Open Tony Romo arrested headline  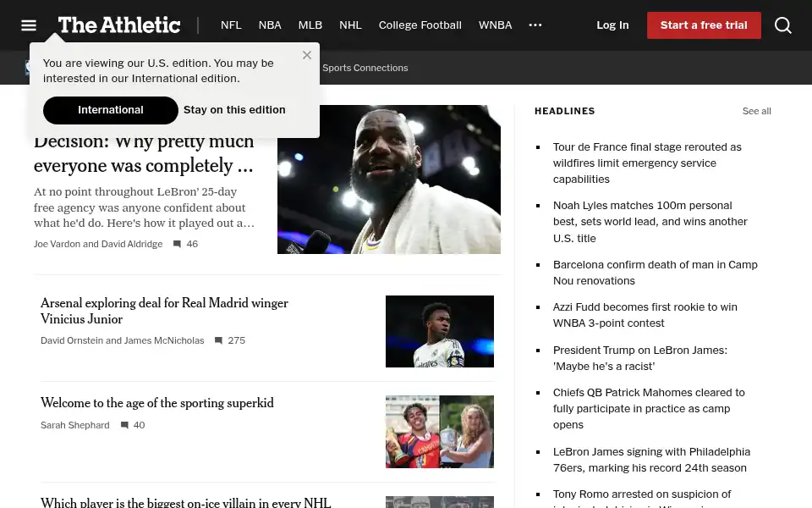[x=642, y=498]
